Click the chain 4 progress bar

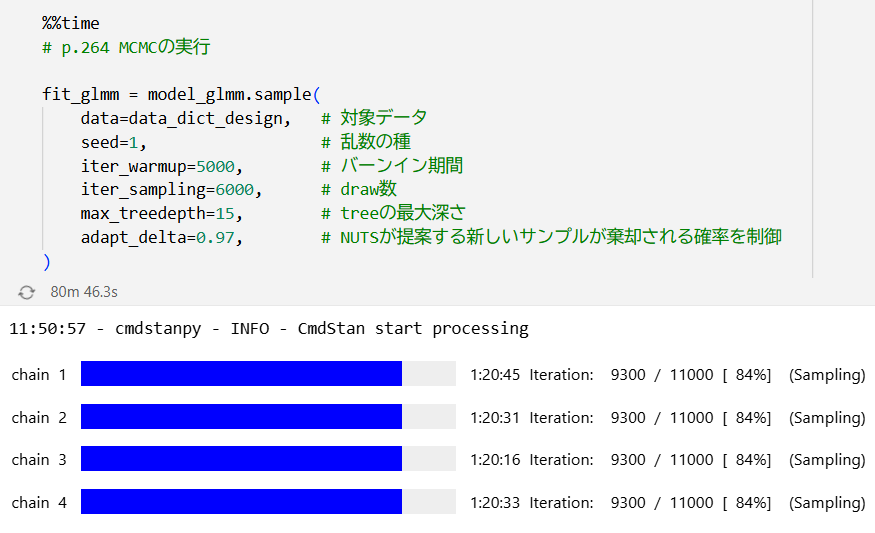pos(268,502)
